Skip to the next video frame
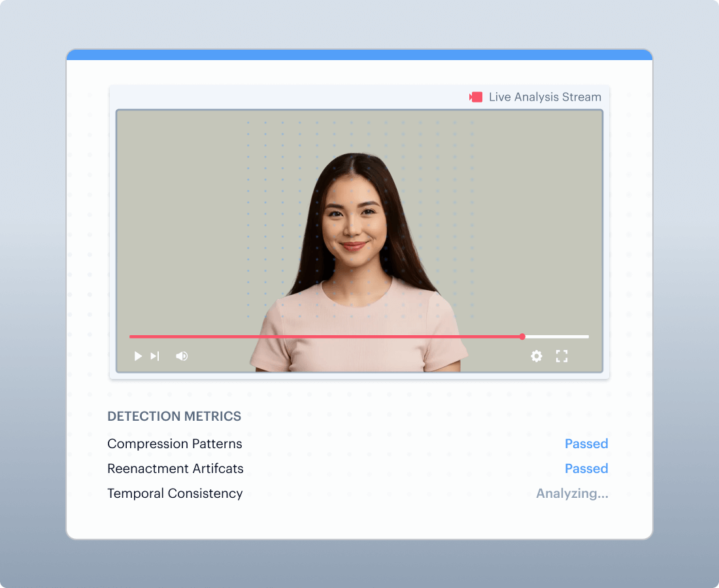The height and width of the screenshot is (588, 719). (155, 356)
